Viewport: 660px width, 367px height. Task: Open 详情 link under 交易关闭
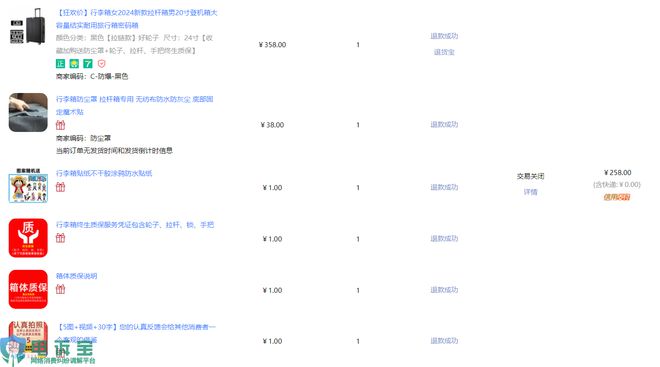coord(530,192)
